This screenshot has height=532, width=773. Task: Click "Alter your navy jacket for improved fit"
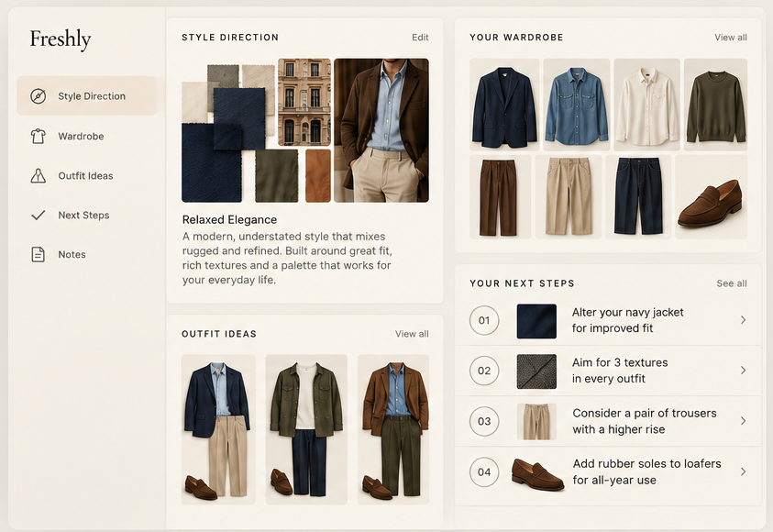coord(627,320)
